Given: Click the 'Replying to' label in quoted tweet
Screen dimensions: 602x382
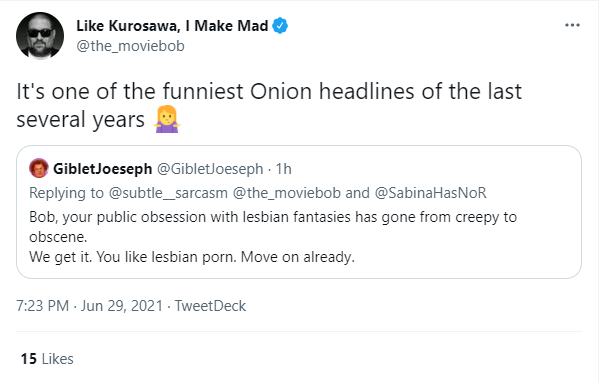Looking at the screenshot, I should (66, 193).
